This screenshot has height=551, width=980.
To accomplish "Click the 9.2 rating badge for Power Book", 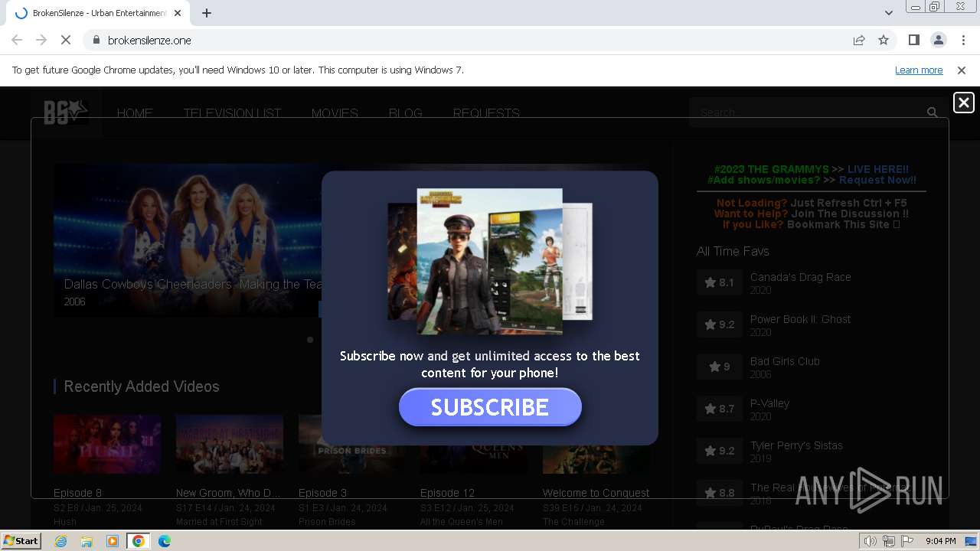I will coord(719,324).
